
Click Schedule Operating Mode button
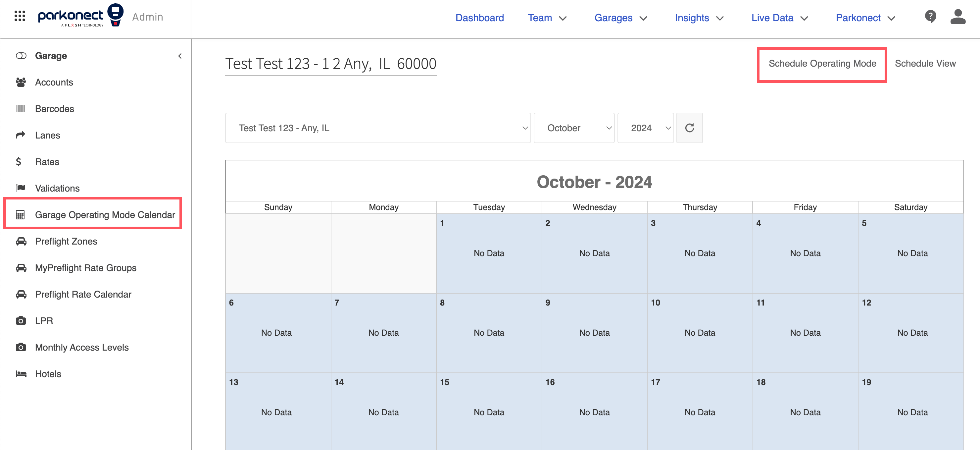coord(822,64)
